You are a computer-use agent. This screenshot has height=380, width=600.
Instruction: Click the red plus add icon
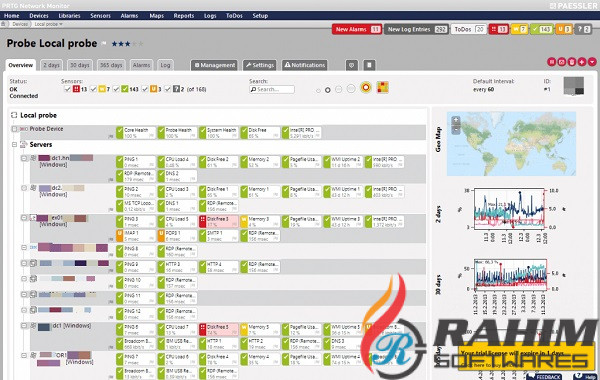pyautogui.click(x=582, y=62)
